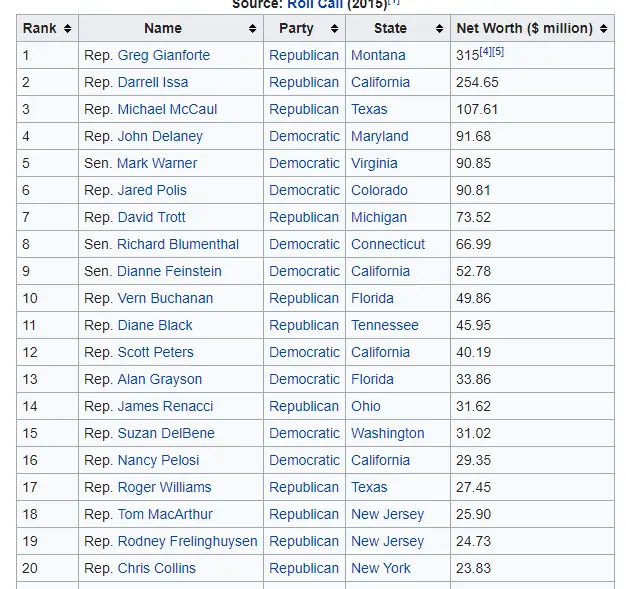This screenshot has height=589, width=626.
Task: Sort table by State column arrows
Action: click(440, 28)
